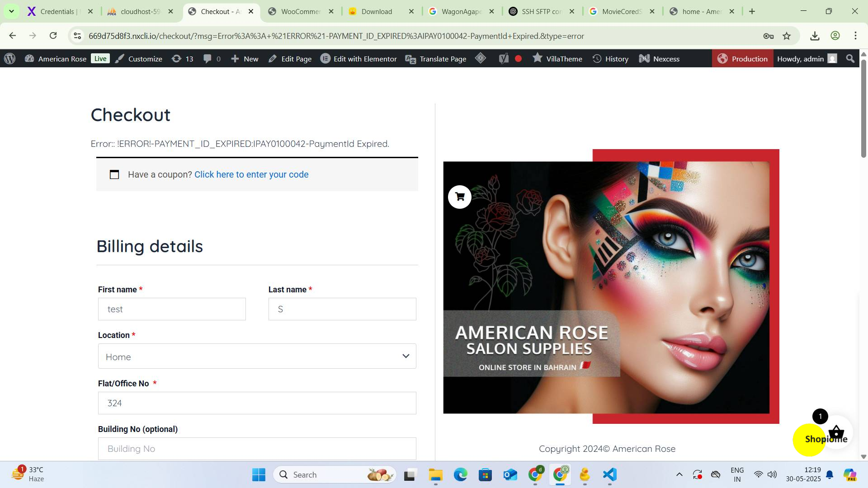Expand the tab search dropdown
This screenshot has width=868, height=488.
pos(11,11)
